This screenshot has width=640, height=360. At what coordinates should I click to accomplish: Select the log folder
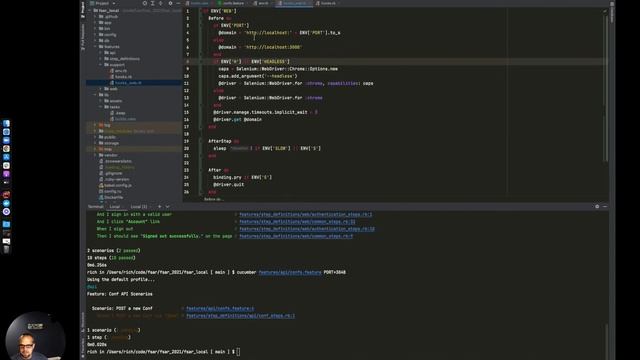point(105,125)
